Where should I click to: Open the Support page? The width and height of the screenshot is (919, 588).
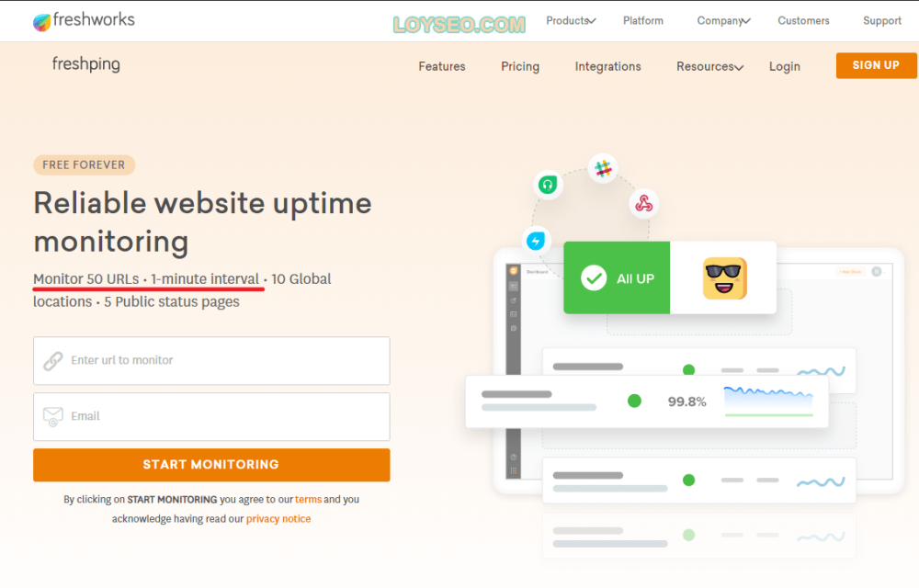pos(882,20)
